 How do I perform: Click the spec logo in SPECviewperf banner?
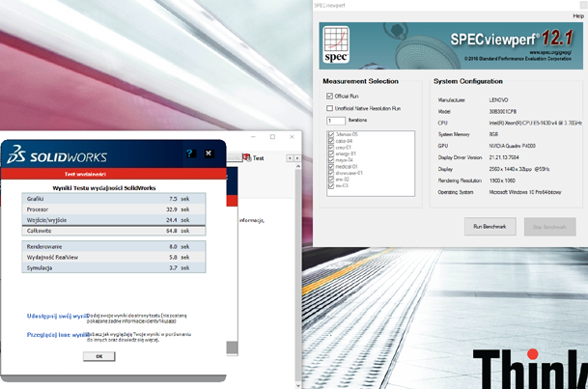pyautogui.click(x=336, y=44)
